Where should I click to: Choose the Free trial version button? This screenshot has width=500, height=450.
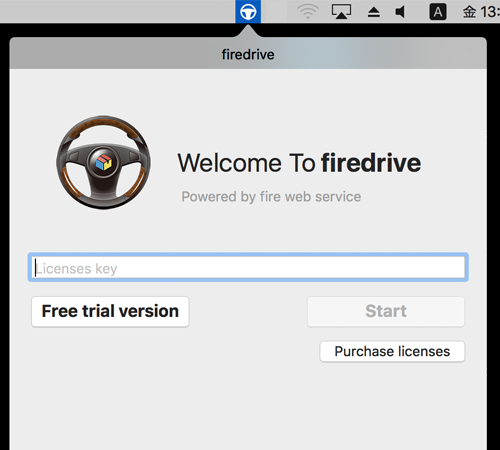110,311
